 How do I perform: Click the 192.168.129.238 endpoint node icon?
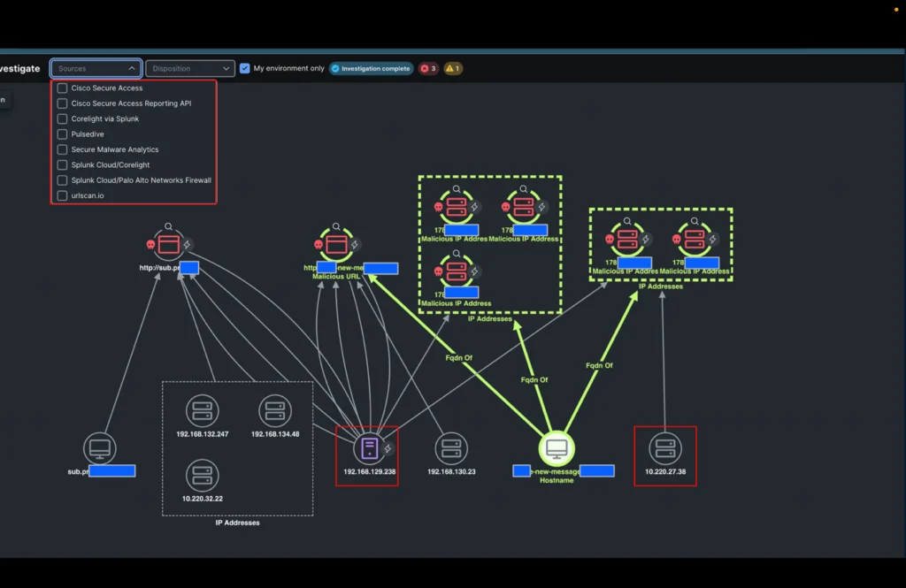coord(370,448)
